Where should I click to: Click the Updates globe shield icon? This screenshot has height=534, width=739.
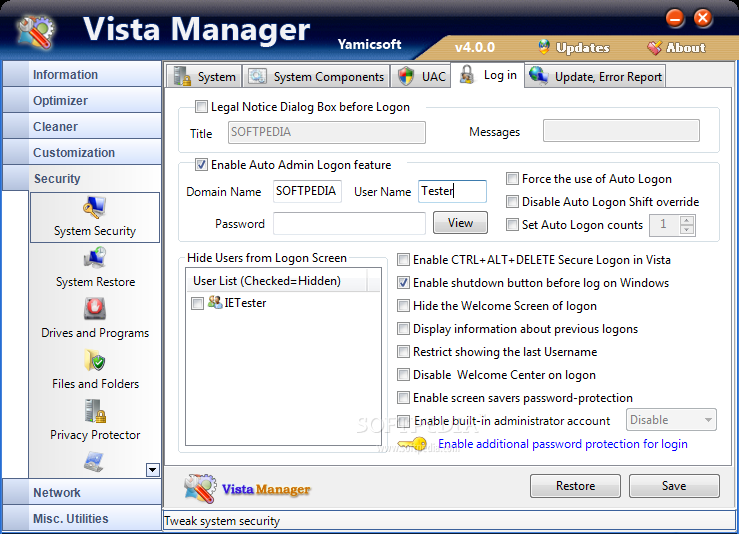544,47
